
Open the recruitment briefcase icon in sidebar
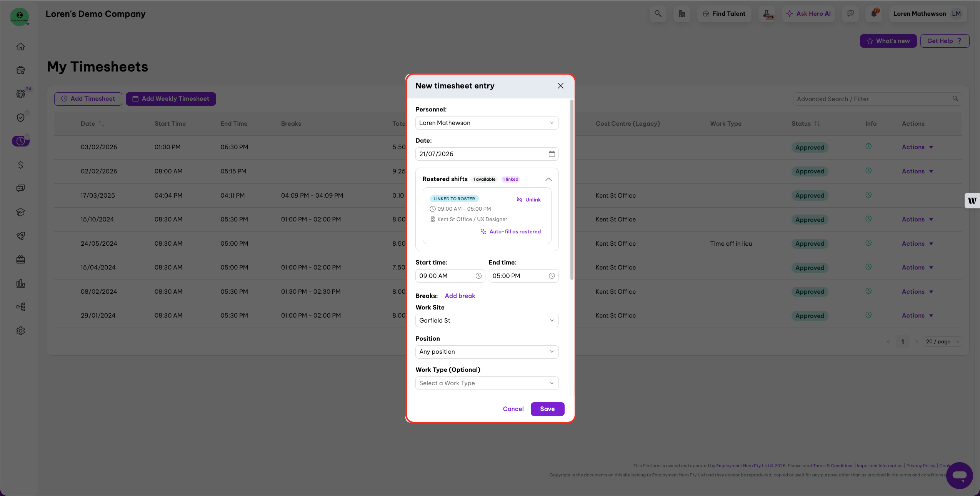21,70
